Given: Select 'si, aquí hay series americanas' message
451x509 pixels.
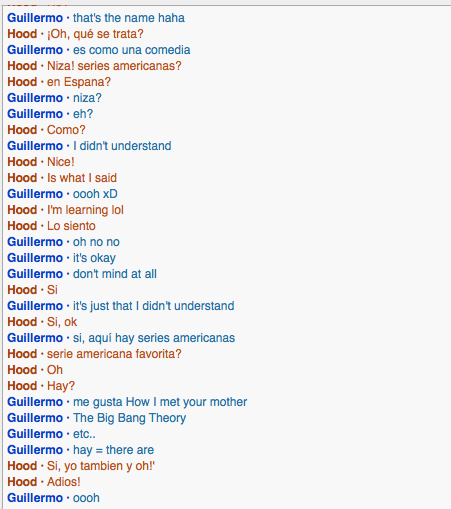Looking at the screenshot, I should click(154, 338).
